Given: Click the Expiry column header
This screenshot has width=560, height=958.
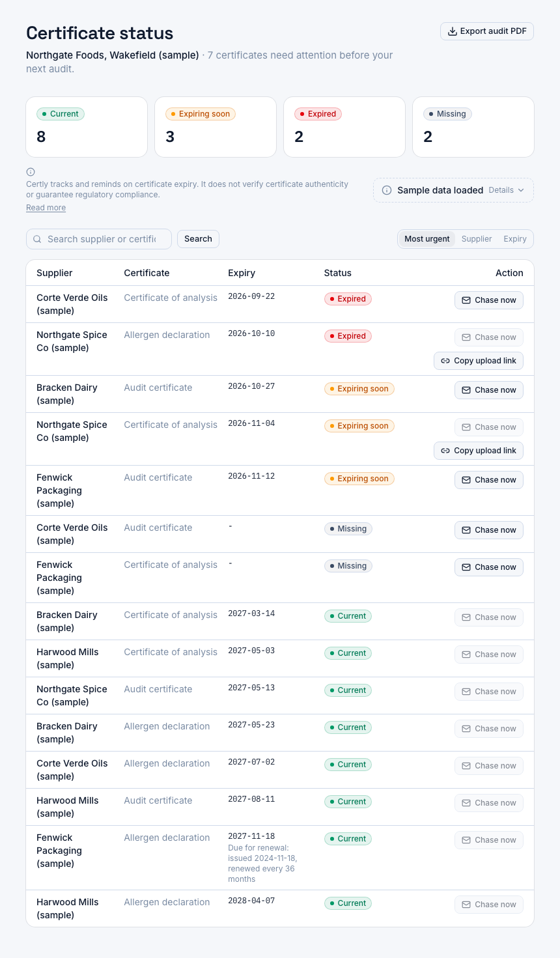Looking at the screenshot, I should tap(242, 273).
